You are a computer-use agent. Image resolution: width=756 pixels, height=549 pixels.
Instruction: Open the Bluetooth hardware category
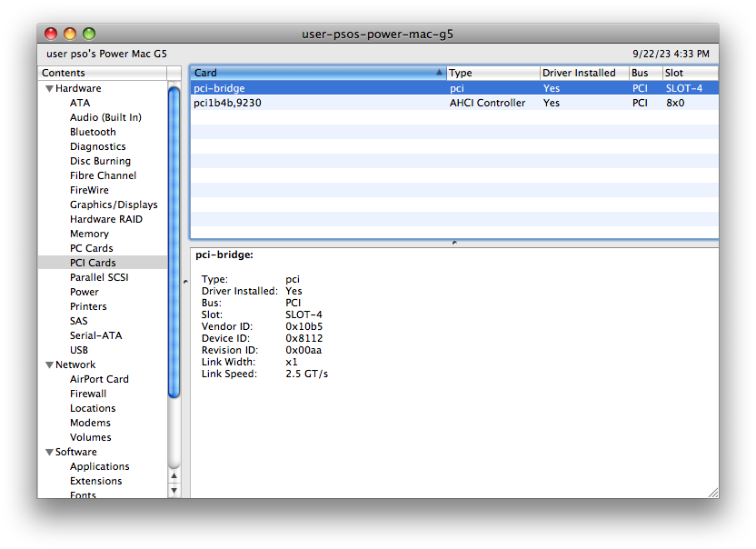tap(93, 132)
